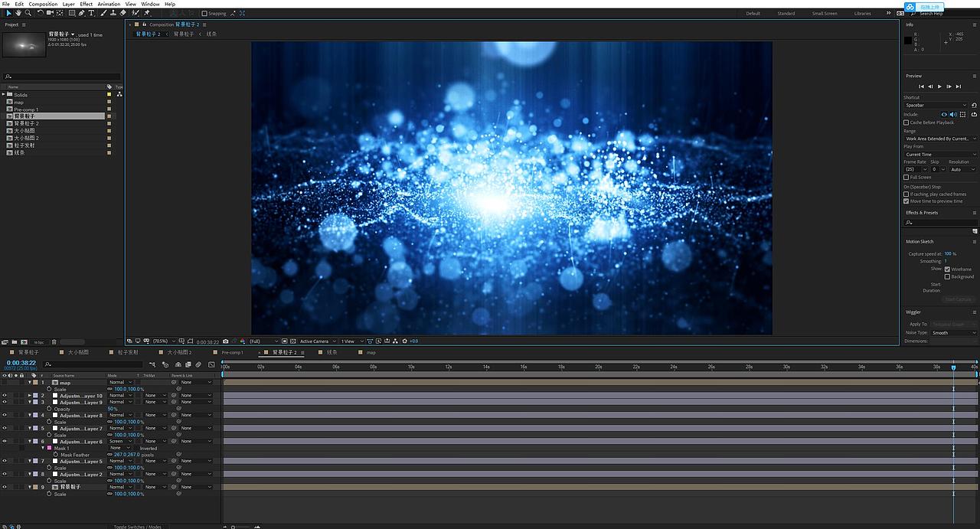Enable Motion Blur switch in the timeline header
Image resolution: width=980 pixels, height=529 pixels.
coord(198,364)
